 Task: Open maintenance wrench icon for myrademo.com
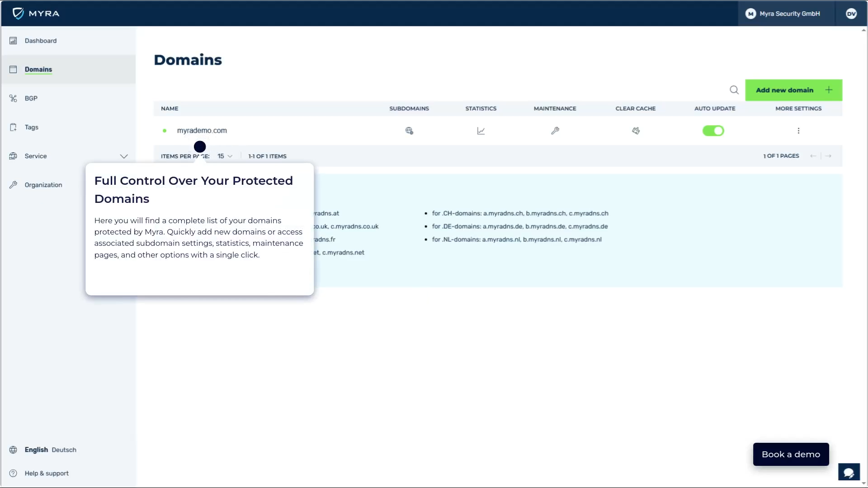pyautogui.click(x=555, y=131)
